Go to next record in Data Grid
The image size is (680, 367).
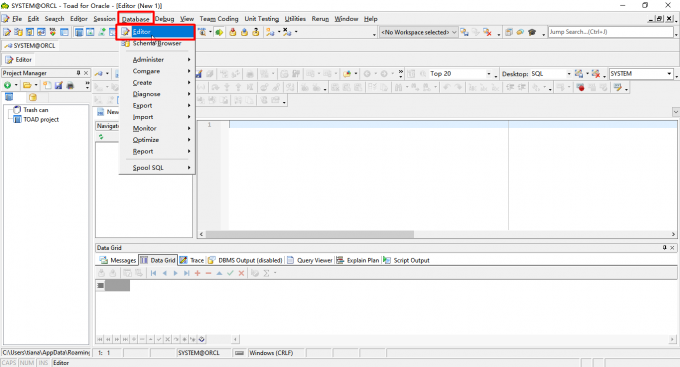(176, 273)
